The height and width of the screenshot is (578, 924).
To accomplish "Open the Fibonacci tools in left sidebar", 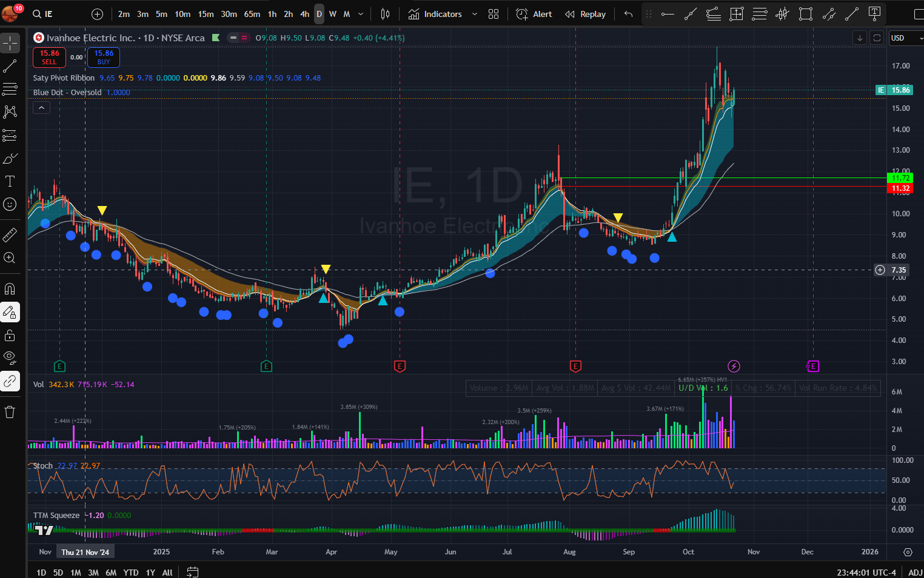I will [10, 89].
